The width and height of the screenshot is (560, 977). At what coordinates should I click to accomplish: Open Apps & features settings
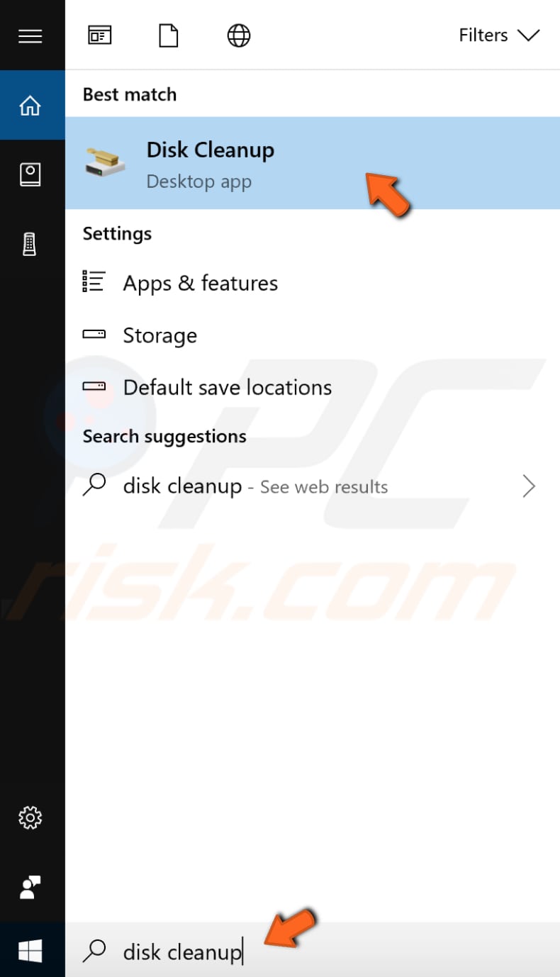click(201, 283)
